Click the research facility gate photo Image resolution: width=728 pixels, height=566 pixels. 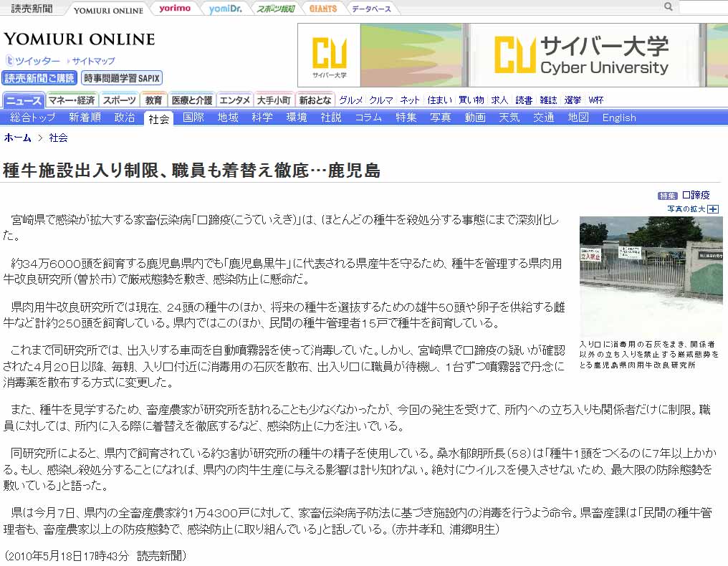point(651,276)
